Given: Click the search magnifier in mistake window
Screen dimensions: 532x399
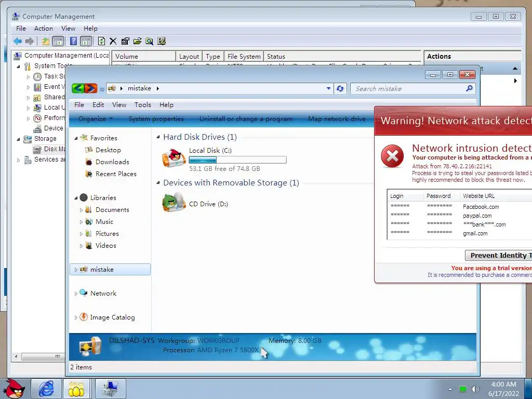Looking at the screenshot, I should click(469, 88).
